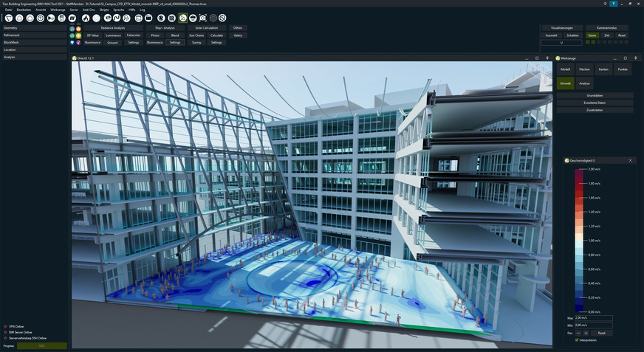Click the Max value input field
The width and height of the screenshot is (644, 352).
pos(593,318)
